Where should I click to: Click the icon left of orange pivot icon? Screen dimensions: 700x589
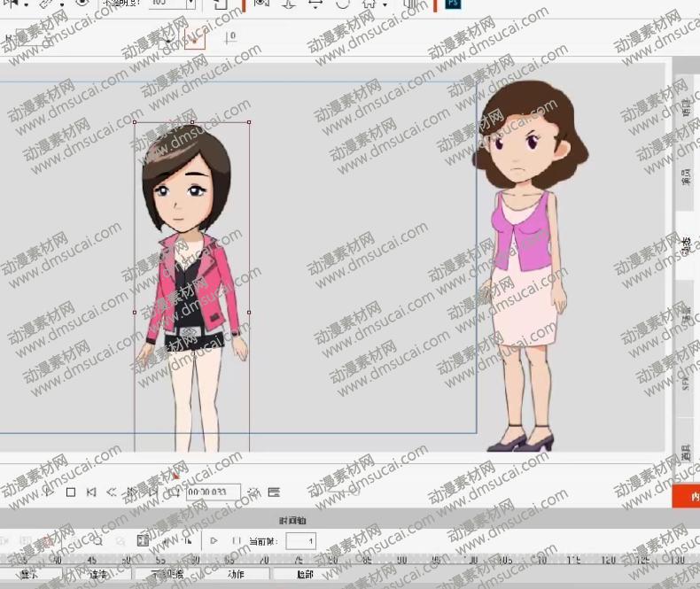point(167,39)
